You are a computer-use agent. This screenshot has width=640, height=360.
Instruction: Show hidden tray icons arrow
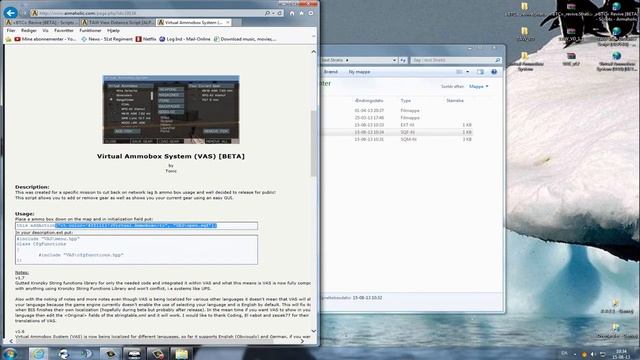pos(575,354)
